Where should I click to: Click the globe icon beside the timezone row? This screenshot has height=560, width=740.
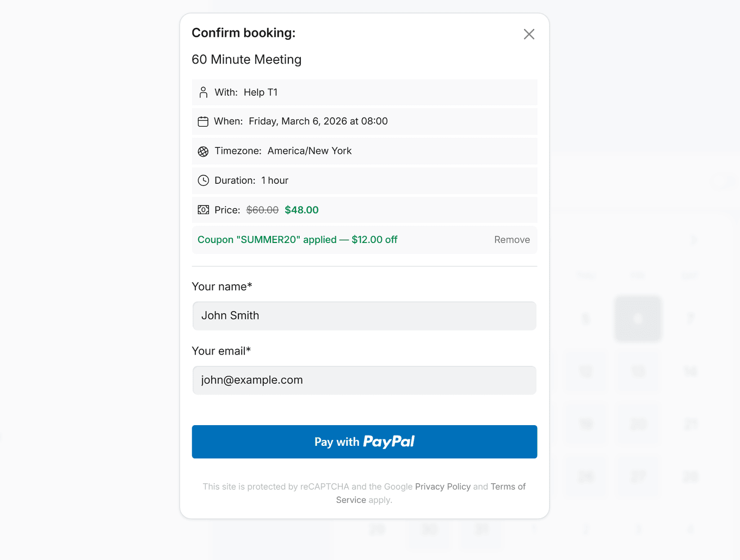203,151
